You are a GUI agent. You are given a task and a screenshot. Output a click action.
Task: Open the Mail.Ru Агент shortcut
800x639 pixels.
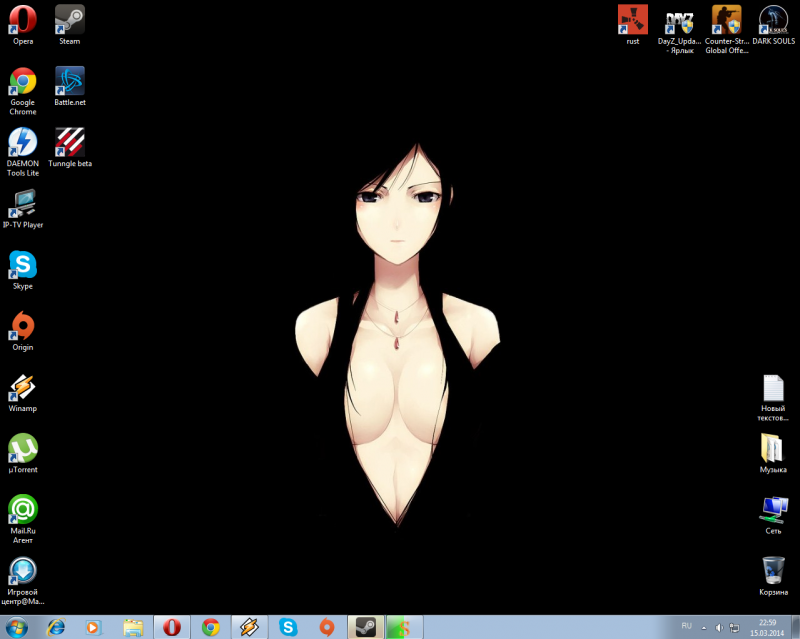[x=22, y=519]
